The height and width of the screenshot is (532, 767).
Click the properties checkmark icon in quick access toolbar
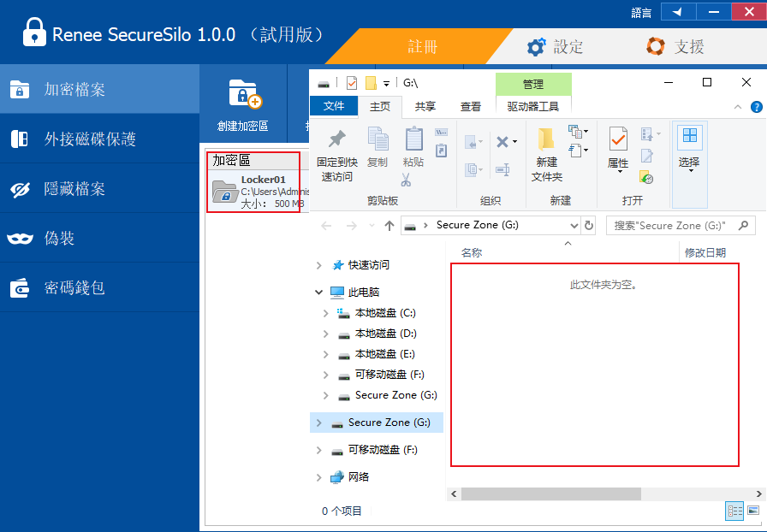point(352,83)
